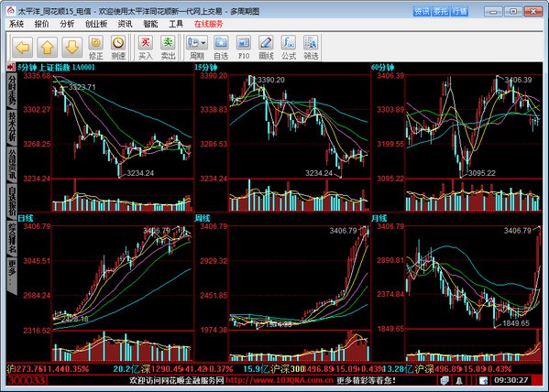Select the 画线 drawing tool

coord(266,48)
